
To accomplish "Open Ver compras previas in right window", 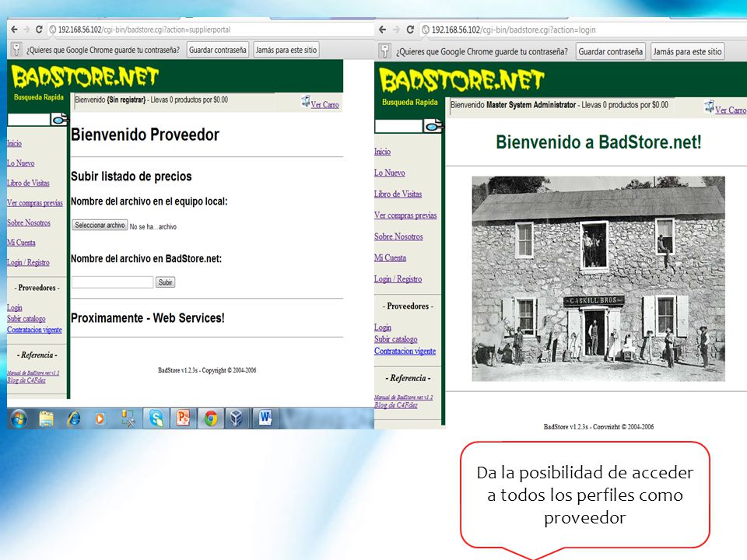I will (x=405, y=215).
